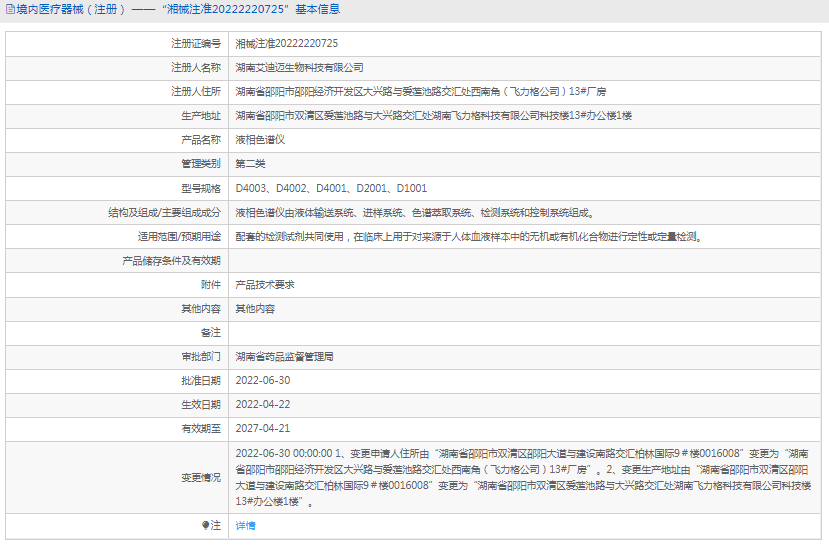Viewport: 829px width, 545px height.
Task: Select the change history text starting 2022-06-30 00:00:00
Action: [x=523, y=477]
